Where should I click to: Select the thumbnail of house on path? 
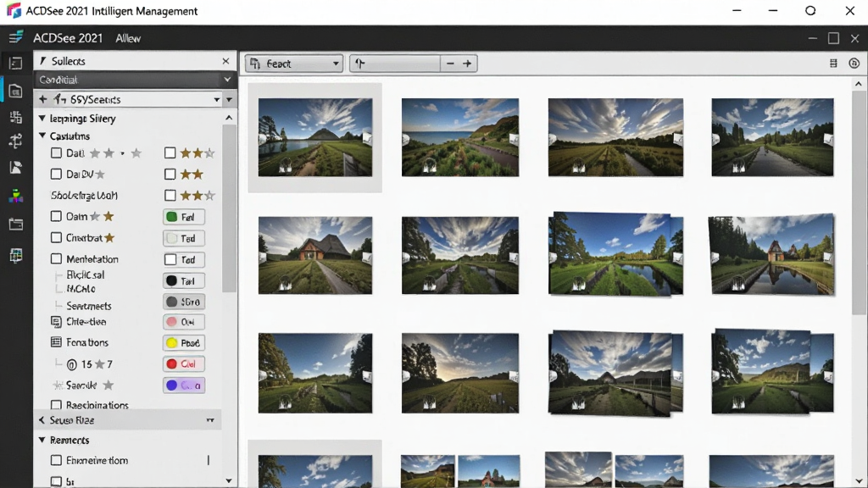315,255
